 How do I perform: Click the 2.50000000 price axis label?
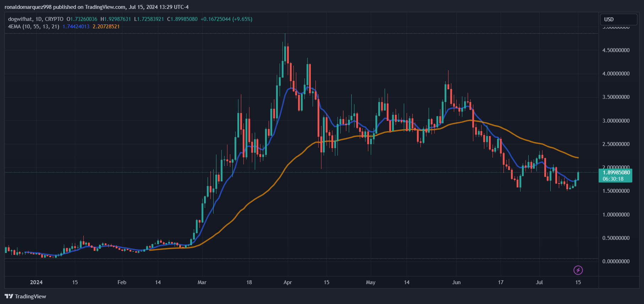(x=616, y=144)
